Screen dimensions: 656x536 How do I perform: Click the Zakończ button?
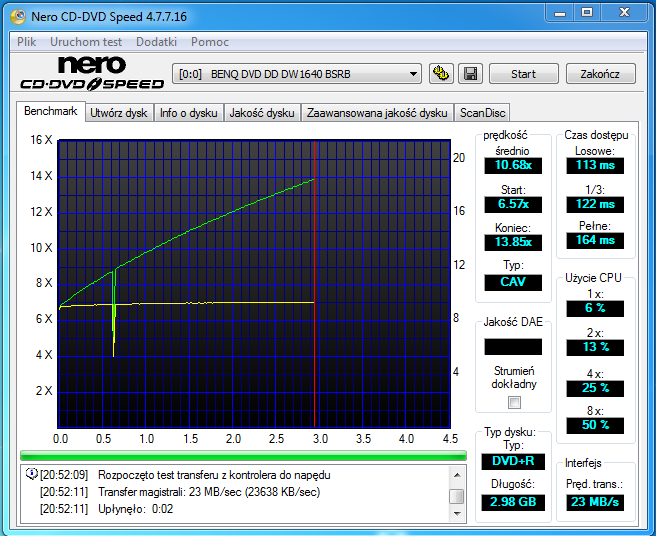point(600,74)
